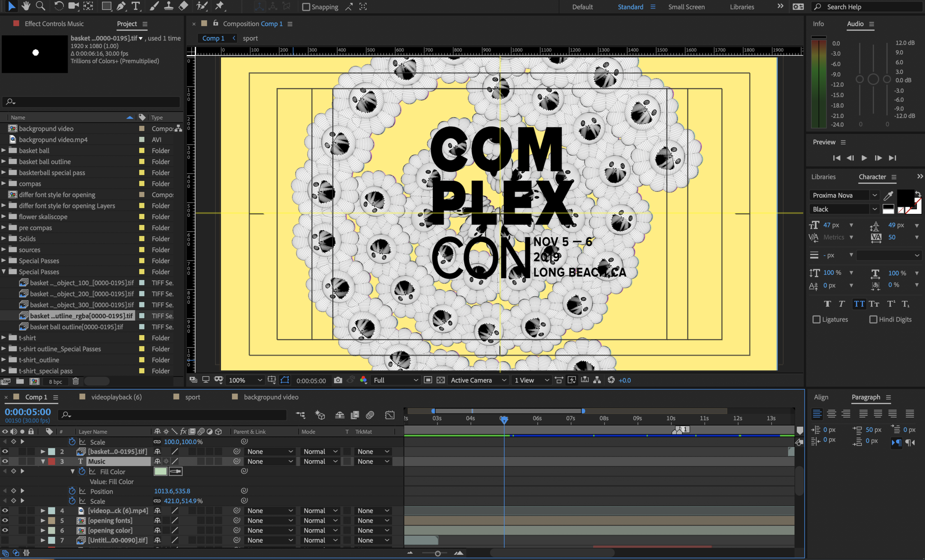The width and height of the screenshot is (925, 560).
Task: Hide the opening fonts layer
Action: (x=5, y=520)
